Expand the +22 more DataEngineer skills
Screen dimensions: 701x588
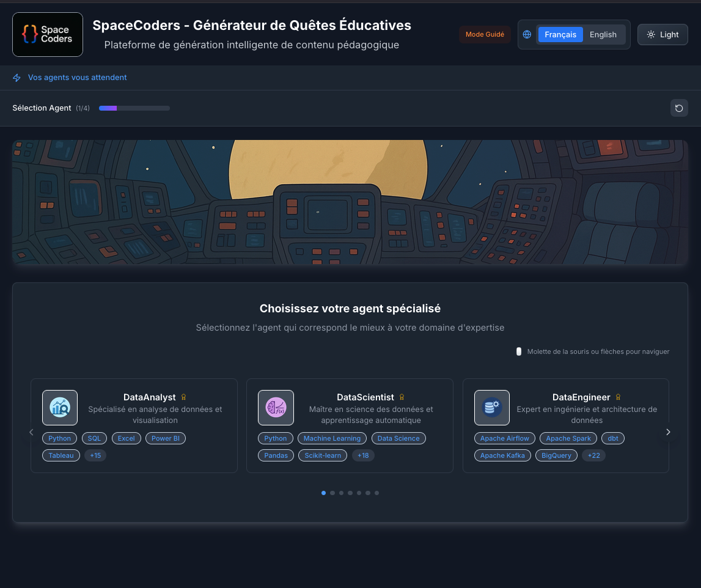593,455
